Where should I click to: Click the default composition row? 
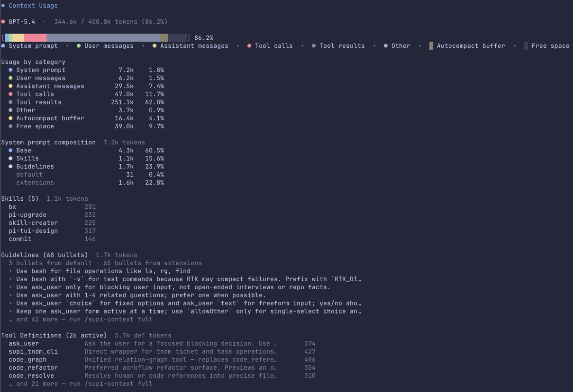[90, 175]
